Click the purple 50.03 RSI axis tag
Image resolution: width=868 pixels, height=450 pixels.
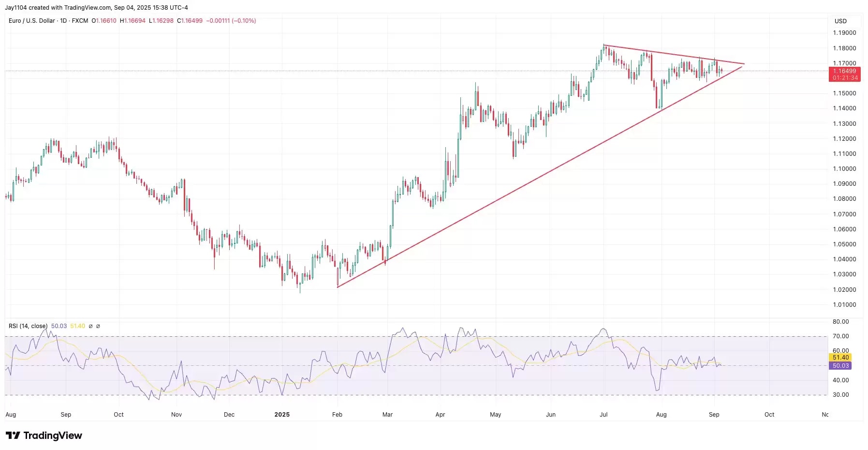click(840, 366)
